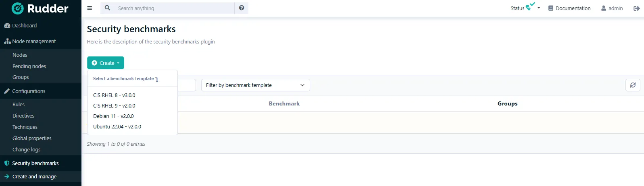
Task: Pick CIS RHEL 9 - v2.0.0 template
Action: (114, 106)
